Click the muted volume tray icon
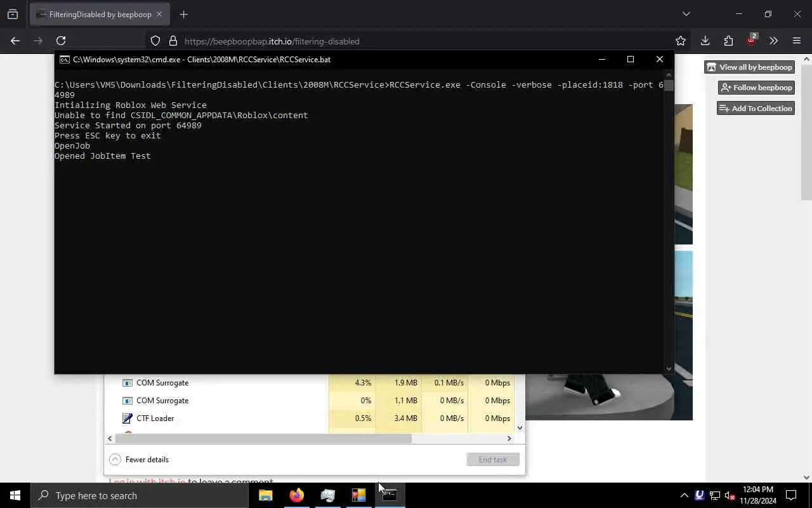 (x=730, y=495)
